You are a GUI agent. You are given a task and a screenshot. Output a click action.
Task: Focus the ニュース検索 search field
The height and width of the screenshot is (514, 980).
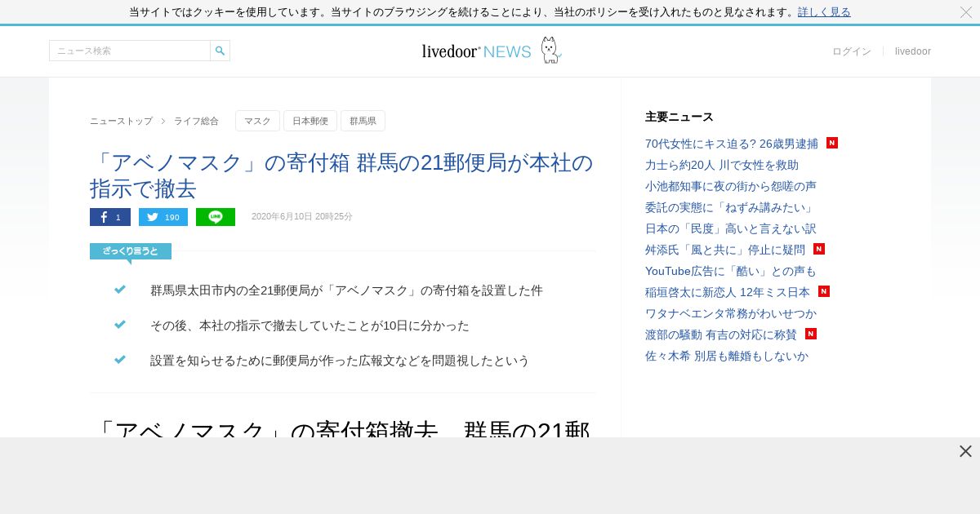point(130,51)
